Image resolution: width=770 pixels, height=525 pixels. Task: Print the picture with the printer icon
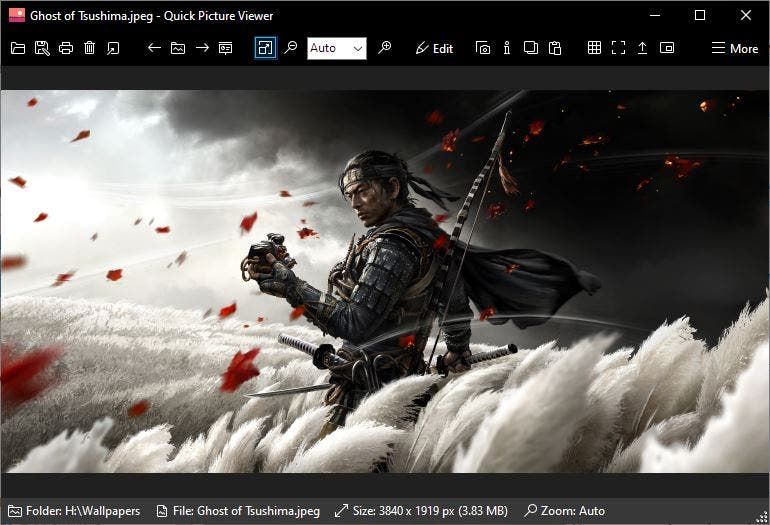[x=66, y=48]
